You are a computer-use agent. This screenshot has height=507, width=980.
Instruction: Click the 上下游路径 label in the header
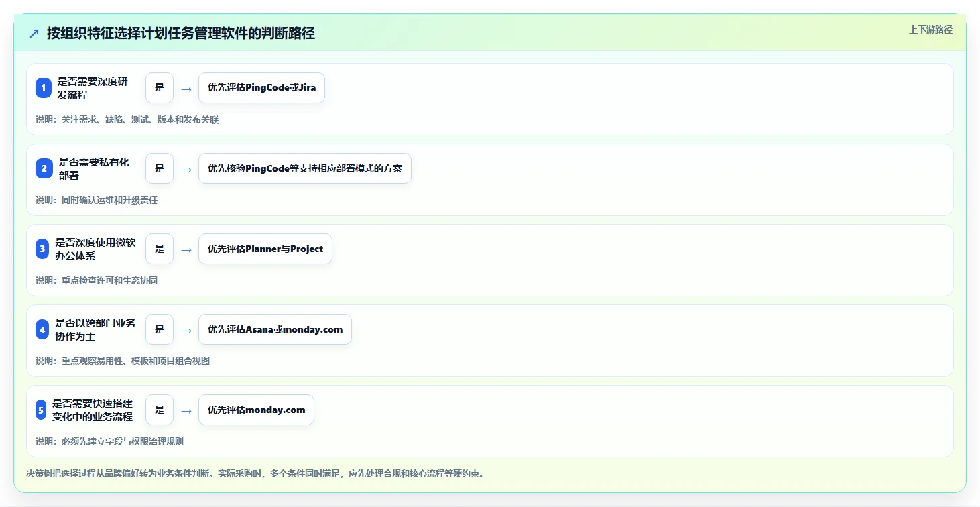(x=930, y=30)
